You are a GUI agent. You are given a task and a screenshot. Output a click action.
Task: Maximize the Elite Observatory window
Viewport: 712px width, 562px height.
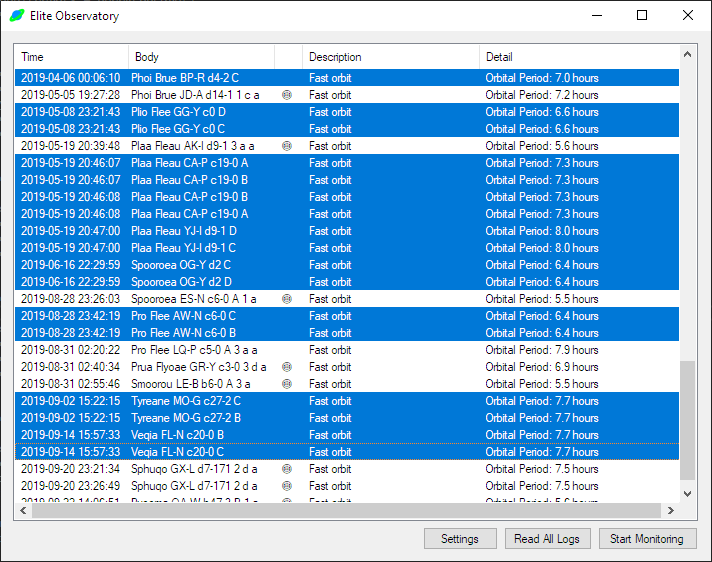pyautogui.click(x=642, y=15)
